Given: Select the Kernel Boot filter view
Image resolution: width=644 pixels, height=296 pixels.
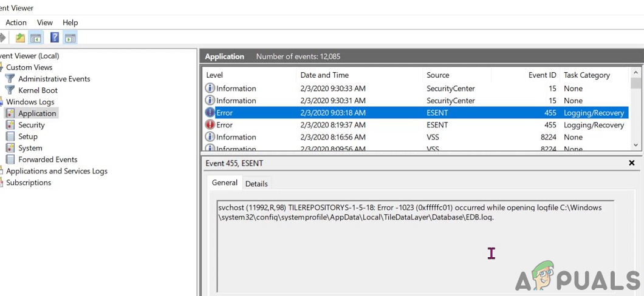Looking at the screenshot, I should click(x=38, y=90).
